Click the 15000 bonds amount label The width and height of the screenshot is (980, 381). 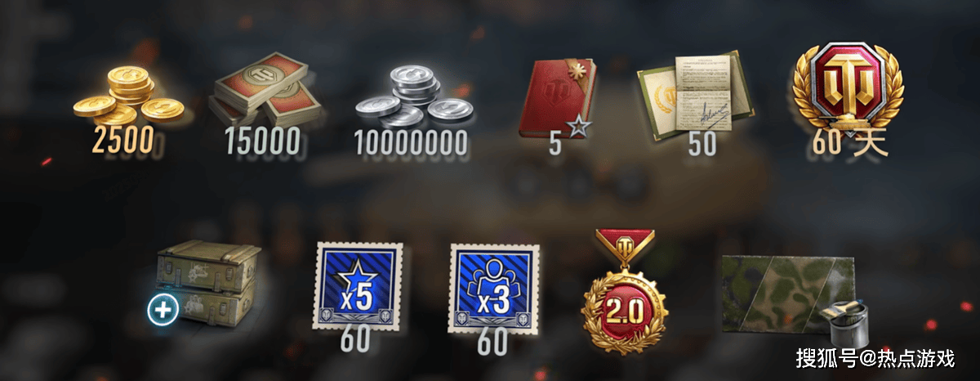(263, 142)
